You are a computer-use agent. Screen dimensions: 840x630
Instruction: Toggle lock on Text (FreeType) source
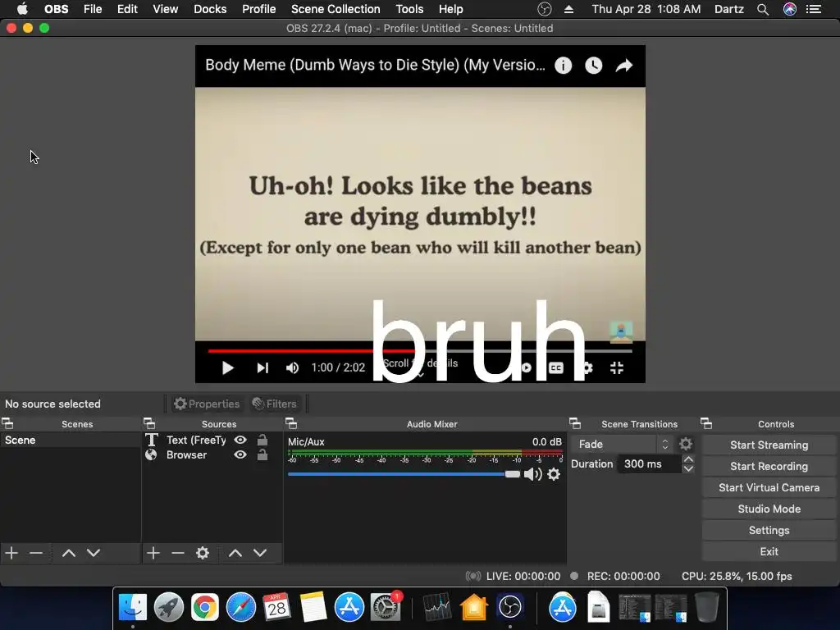262,440
